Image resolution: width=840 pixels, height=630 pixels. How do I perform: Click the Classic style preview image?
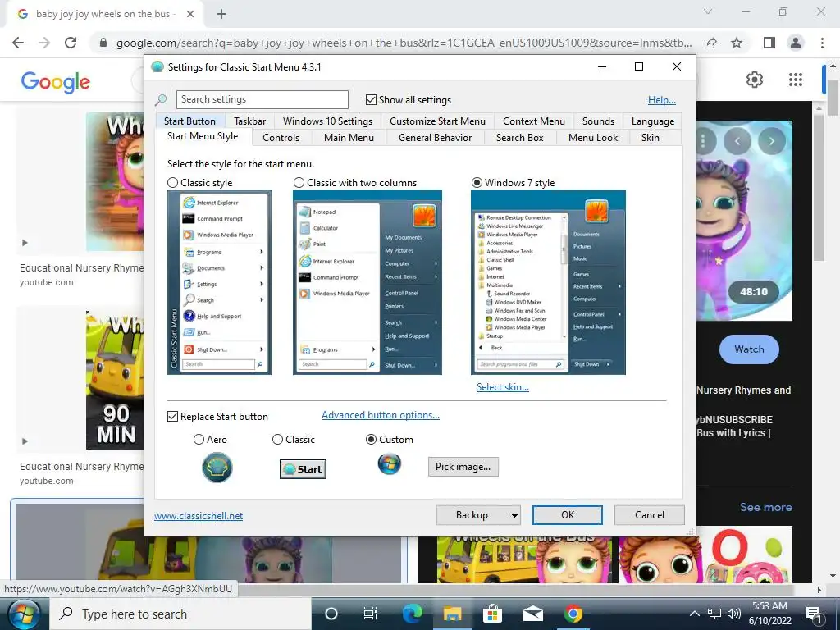(x=219, y=282)
